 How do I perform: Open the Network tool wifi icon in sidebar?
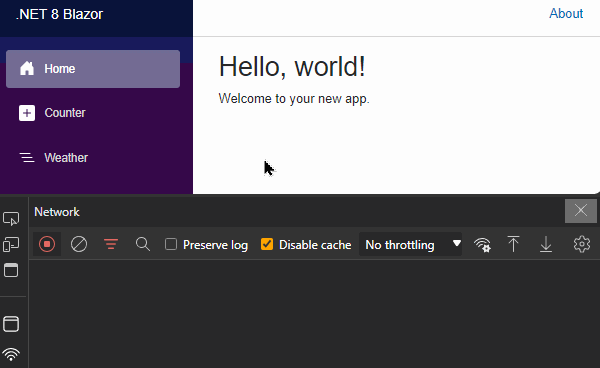(x=11, y=355)
